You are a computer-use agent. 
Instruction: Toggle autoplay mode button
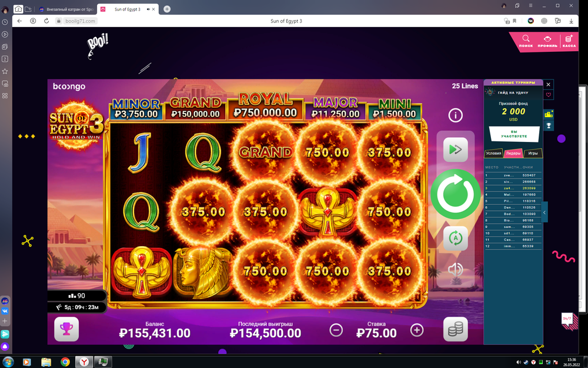pyautogui.click(x=455, y=238)
